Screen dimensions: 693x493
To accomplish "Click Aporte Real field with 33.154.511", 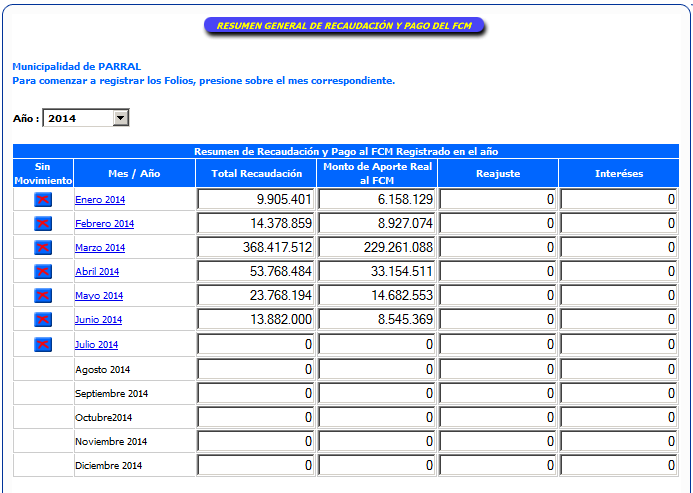I will tap(377, 271).
